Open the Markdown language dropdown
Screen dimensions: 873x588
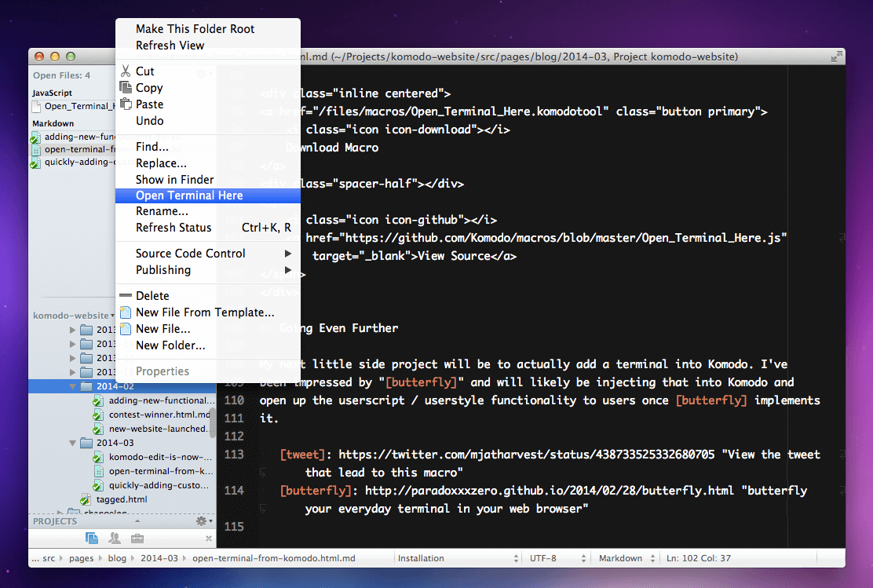point(626,558)
